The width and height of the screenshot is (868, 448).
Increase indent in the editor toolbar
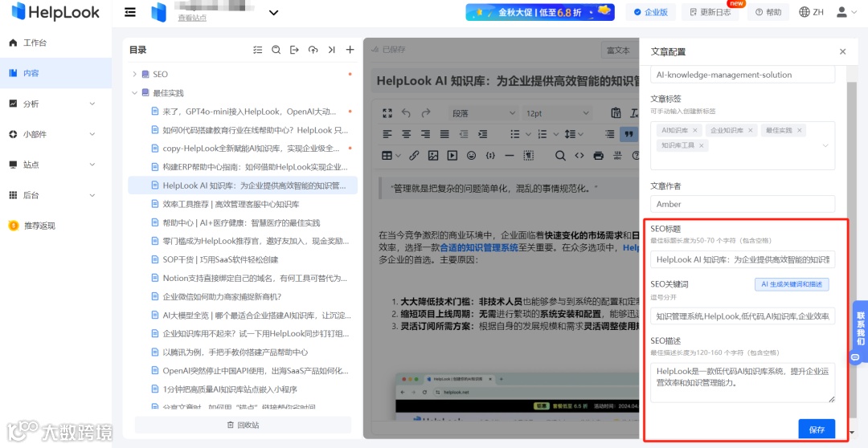coord(483,134)
